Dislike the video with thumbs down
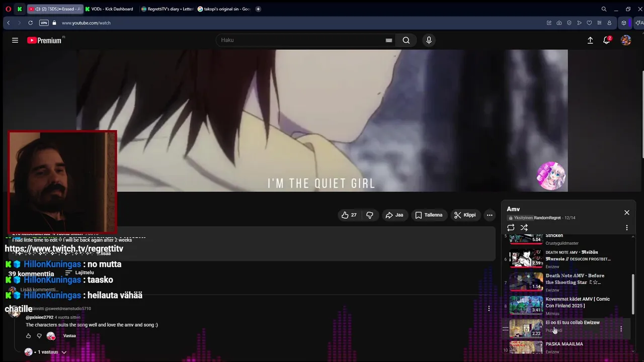Image resolution: width=644 pixels, height=362 pixels. click(370, 215)
